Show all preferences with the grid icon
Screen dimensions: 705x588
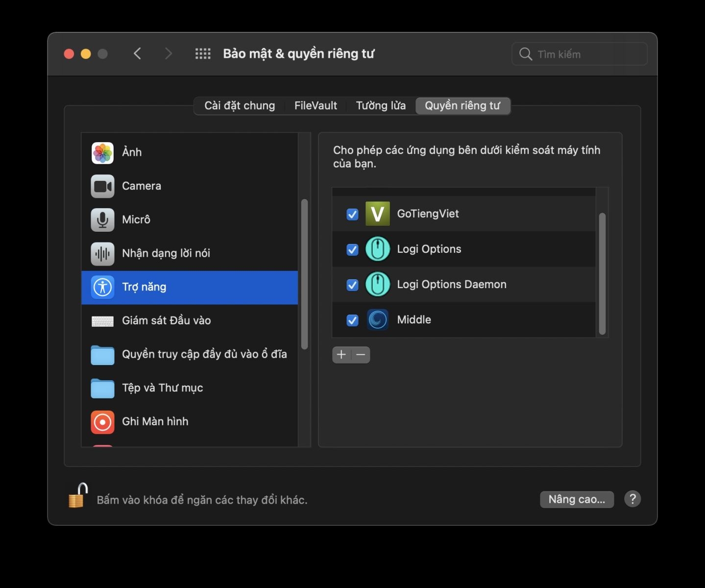click(x=203, y=54)
